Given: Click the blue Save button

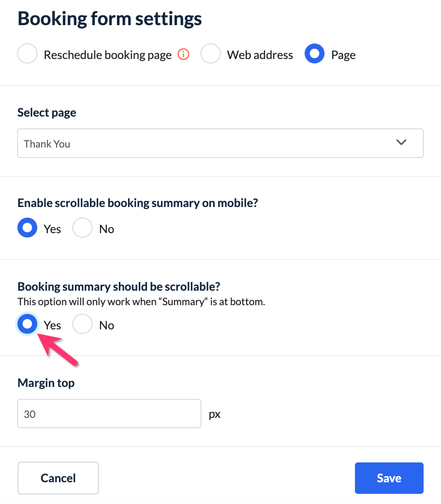Looking at the screenshot, I should (389, 478).
